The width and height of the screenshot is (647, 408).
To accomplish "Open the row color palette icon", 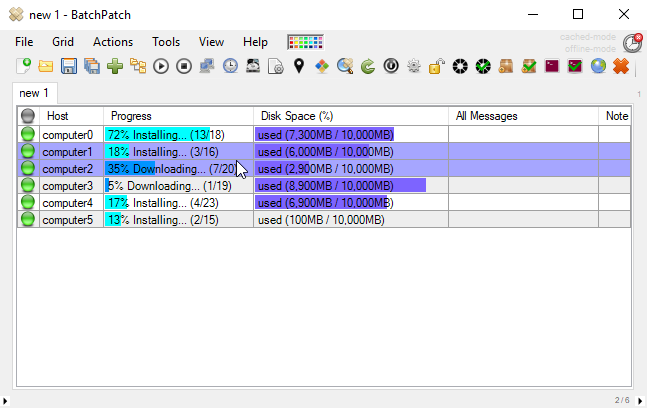I will (305, 42).
